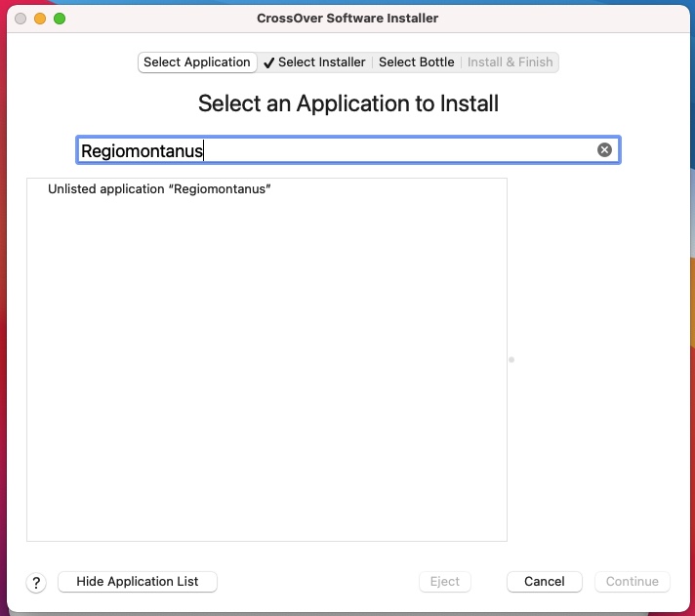
Task: Select the Install & Finish step
Action: tap(510, 62)
